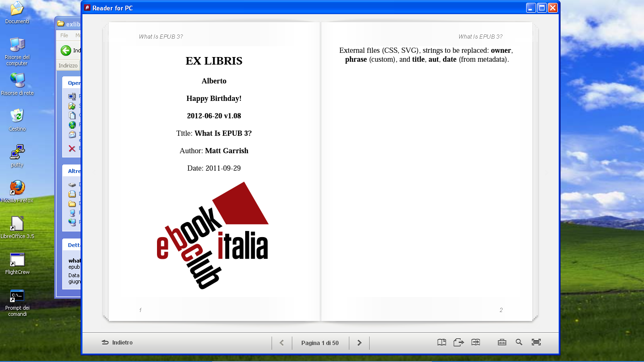Viewport: 644px width, 362px height.
Task: Select the FlightCrew desktop shortcut
Action: point(17,263)
